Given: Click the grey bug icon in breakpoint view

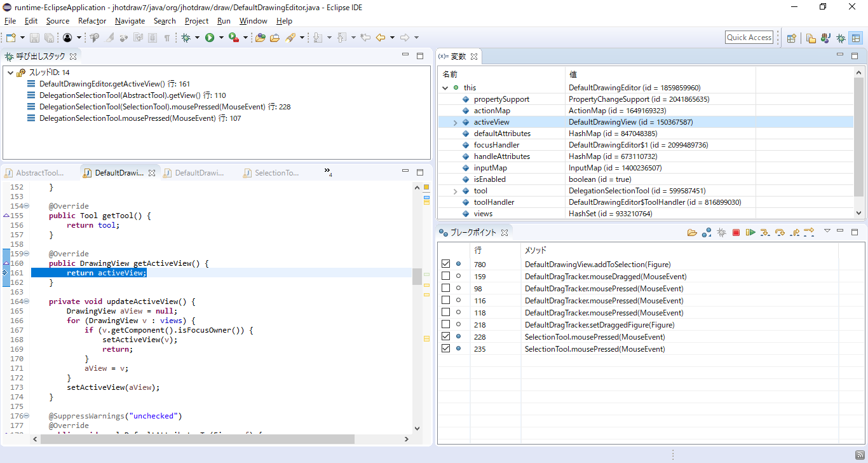Looking at the screenshot, I should 721,233.
